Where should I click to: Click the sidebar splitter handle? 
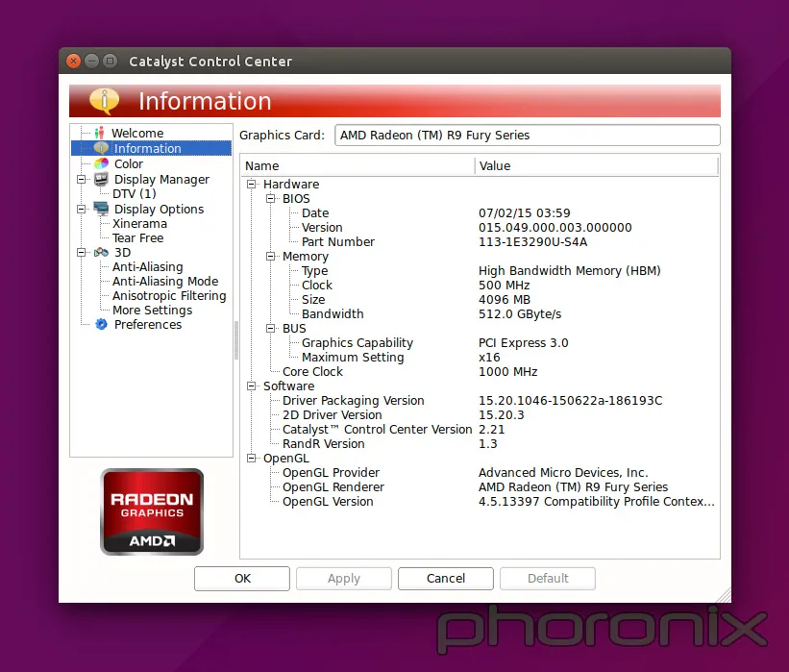tap(236, 340)
